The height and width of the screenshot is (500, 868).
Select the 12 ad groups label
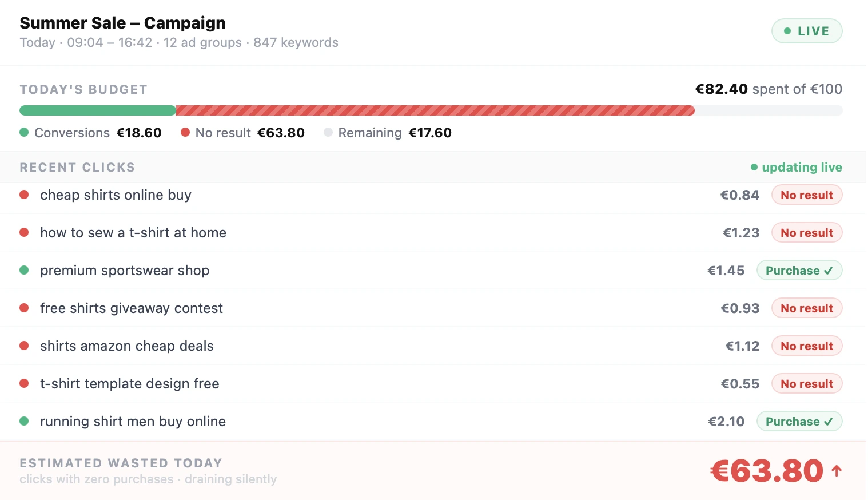click(202, 42)
